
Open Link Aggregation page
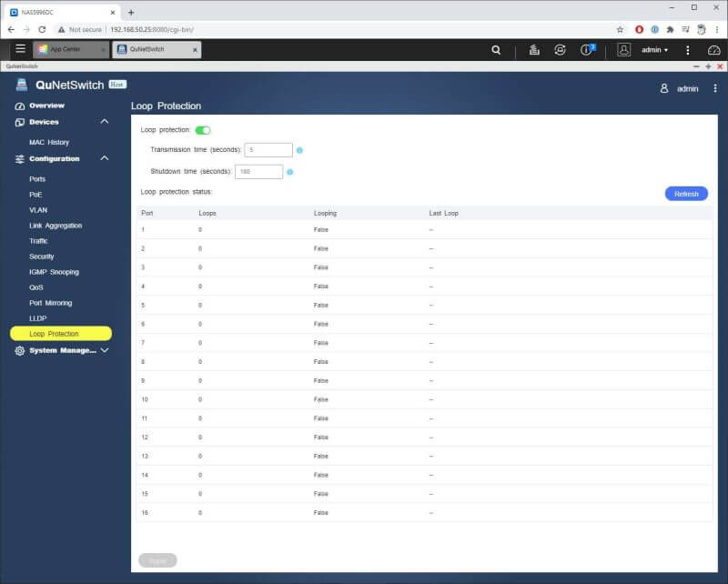56,226
